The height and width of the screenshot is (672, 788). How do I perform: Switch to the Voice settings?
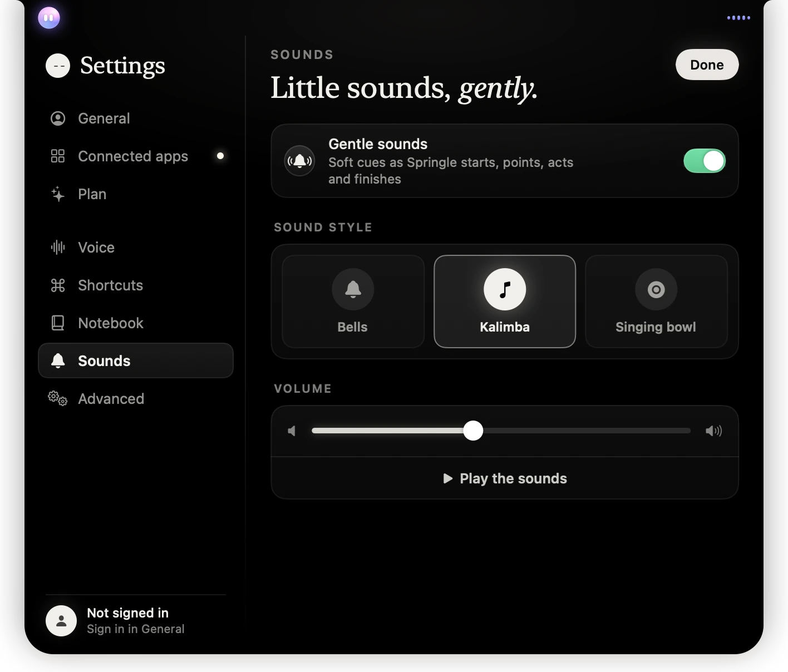136,248
